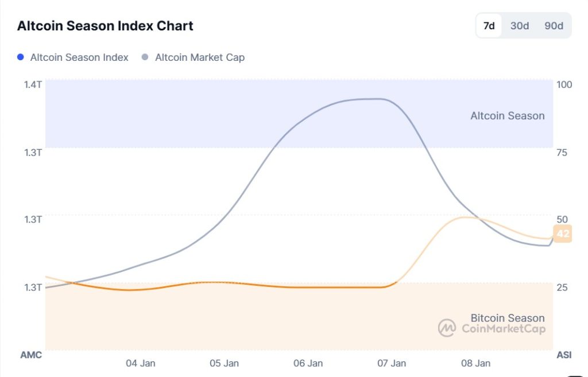Click the Bitcoin Season band label
The width and height of the screenshot is (588, 377).
click(507, 318)
